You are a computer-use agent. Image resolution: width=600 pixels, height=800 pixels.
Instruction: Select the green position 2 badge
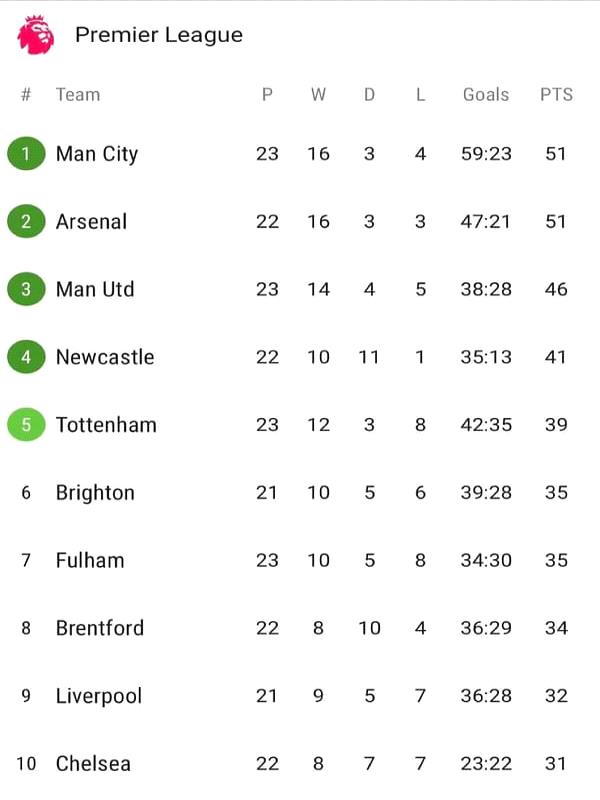26,221
